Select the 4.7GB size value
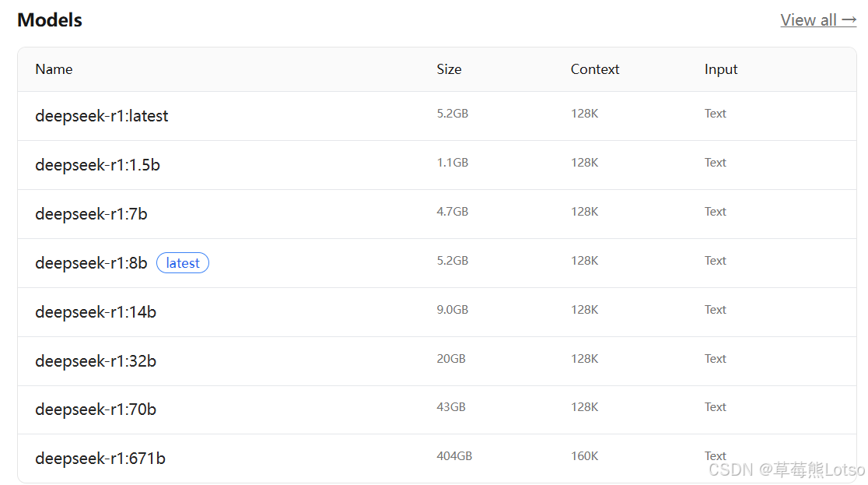This screenshot has height=485, width=868. 452,211
